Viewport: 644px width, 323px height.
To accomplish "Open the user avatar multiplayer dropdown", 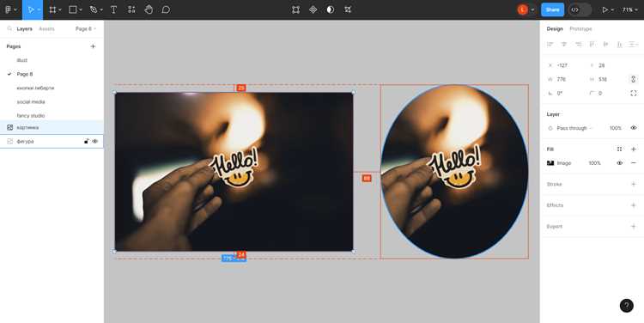I will click(x=532, y=9).
